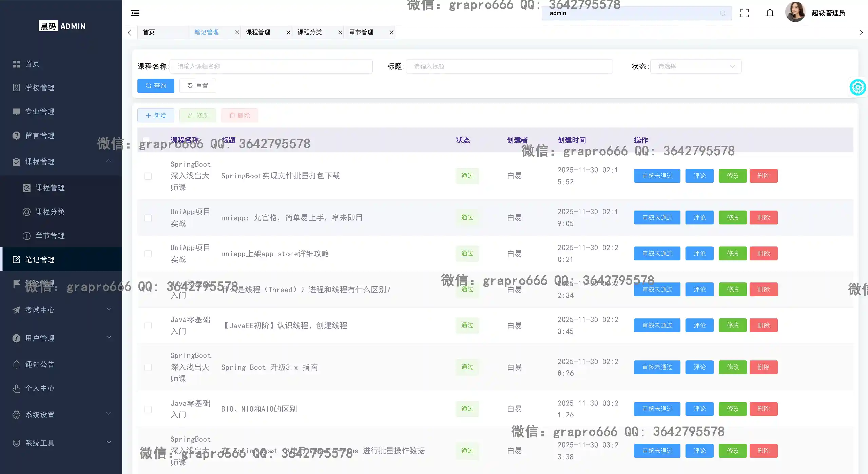Enter fullscreen mode via the fullscreen icon

[x=744, y=13]
